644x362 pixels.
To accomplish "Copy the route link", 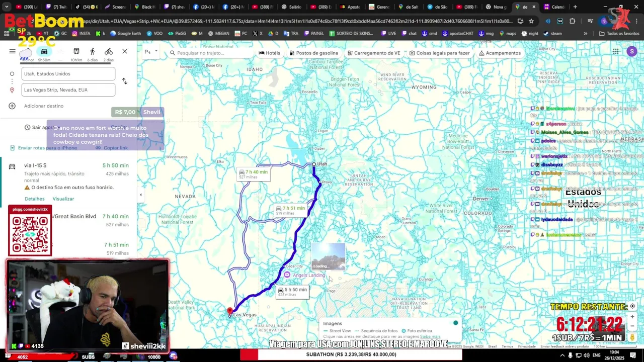I will pos(112,148).
